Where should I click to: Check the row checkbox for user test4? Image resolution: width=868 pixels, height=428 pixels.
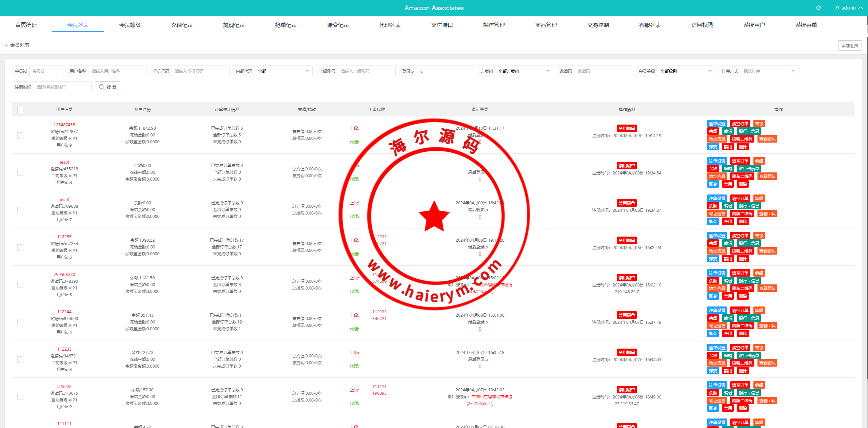20,173
